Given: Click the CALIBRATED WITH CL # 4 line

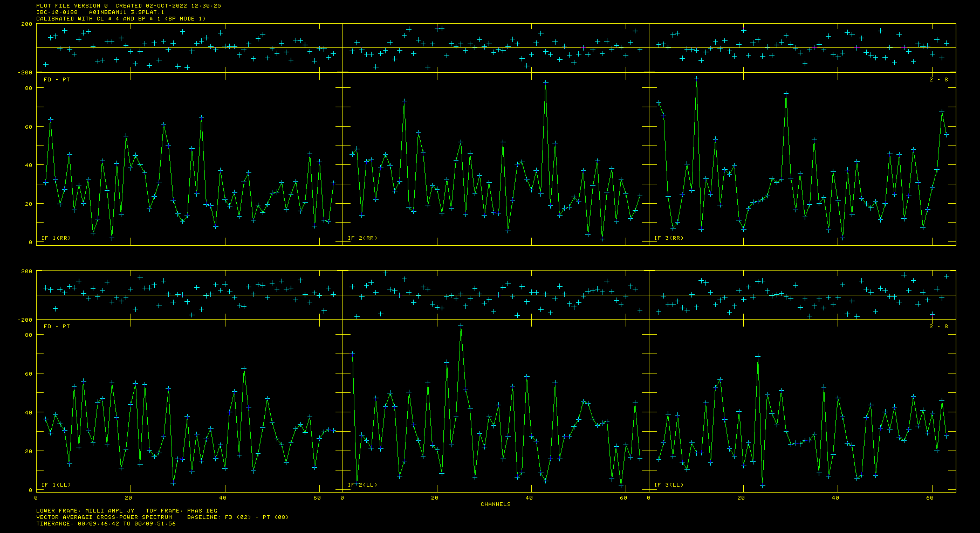Looking at the screenshot, I should tap(121, 19).
